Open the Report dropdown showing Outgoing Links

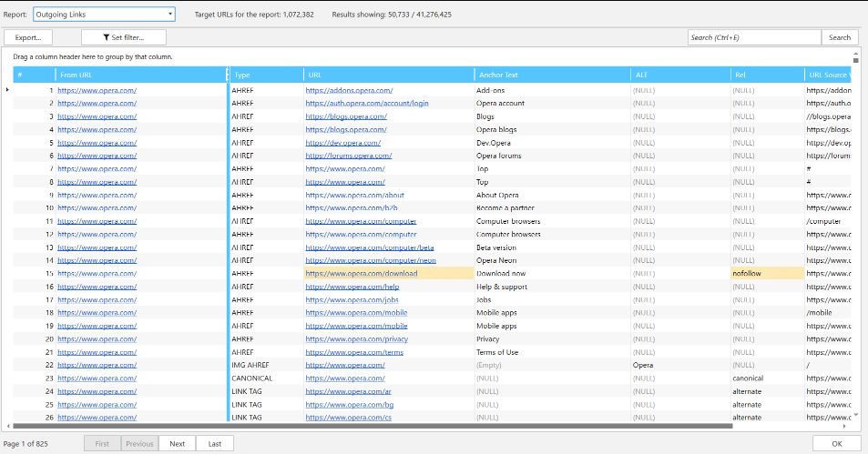(x=104, y=15)
